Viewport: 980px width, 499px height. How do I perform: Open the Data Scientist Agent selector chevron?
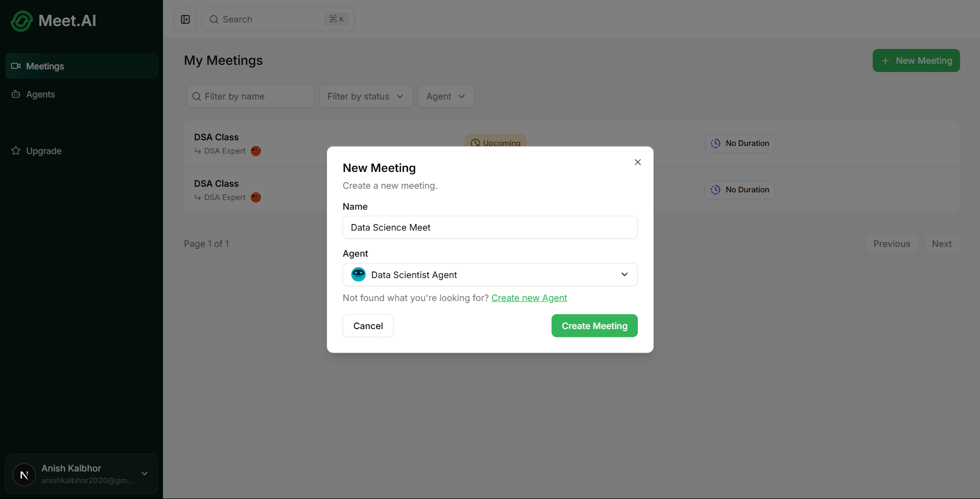(624, 275)
